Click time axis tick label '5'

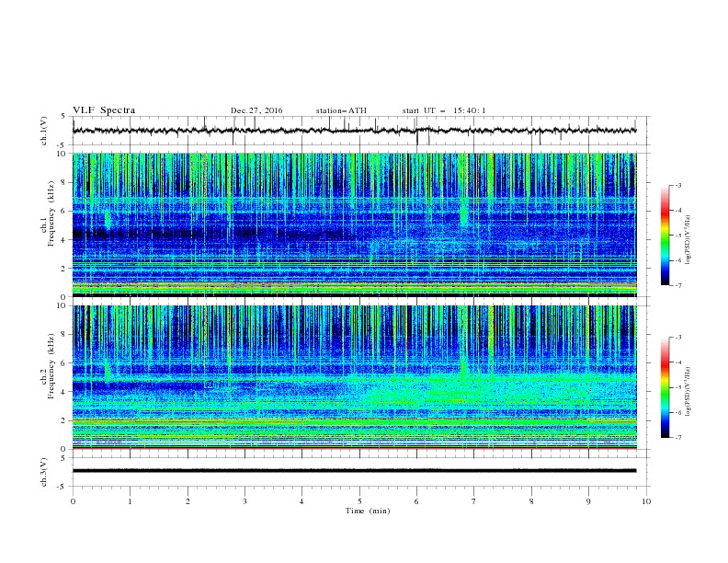pyautogui.click(x=359, y=501)
